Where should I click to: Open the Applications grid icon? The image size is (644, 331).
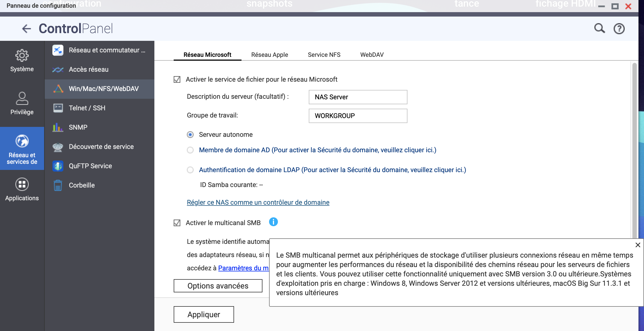point(22,184)
